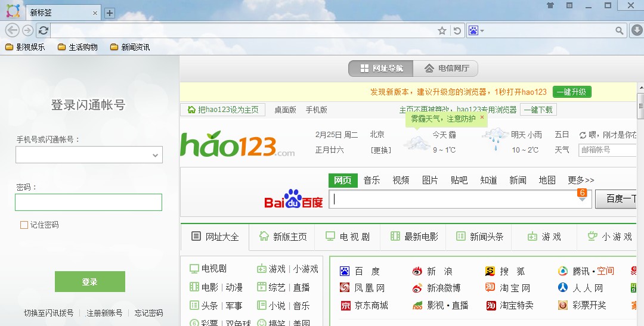Click 切换至闪讯拨号 link
This screenshot has height=326, width=644.
[48, 313]
